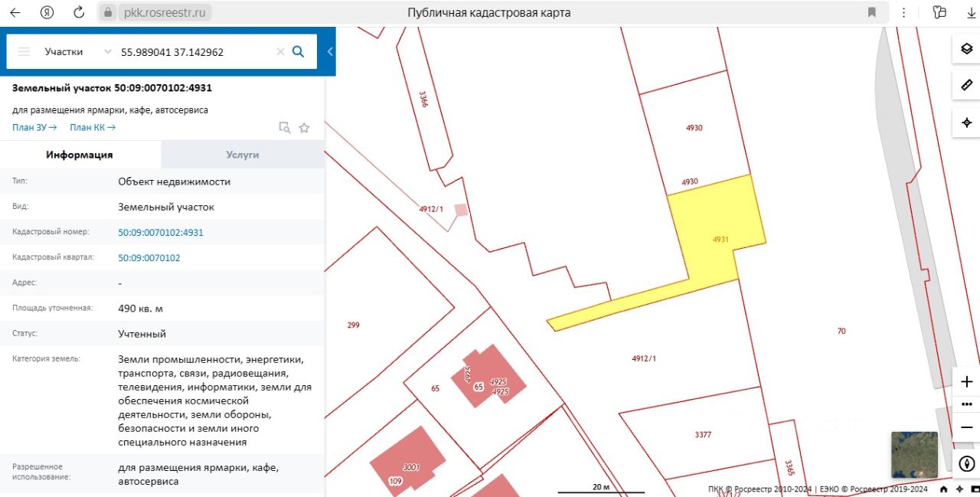
Task: Click parcel label 3366 on map
Action: pyautogui.click(x=423, y=100)
